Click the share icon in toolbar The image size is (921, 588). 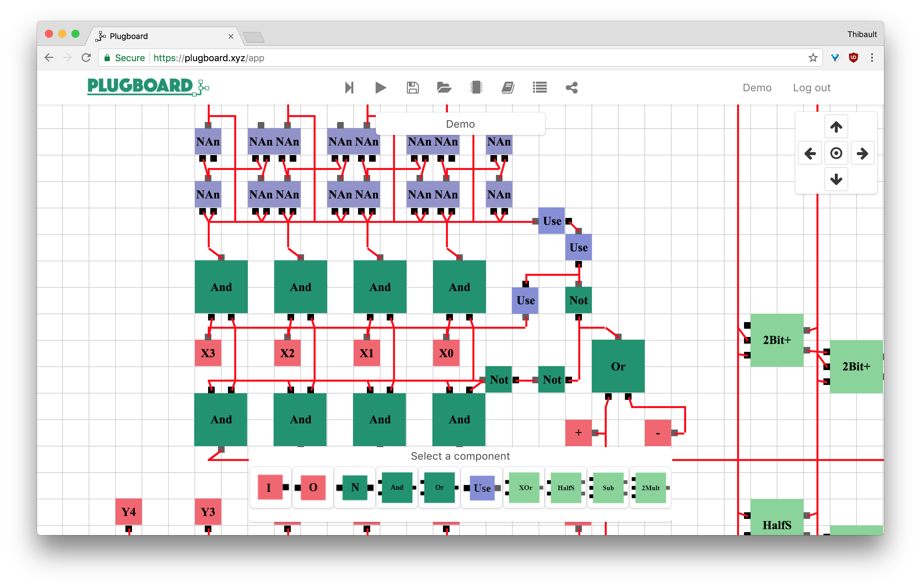tap(571, 88)
